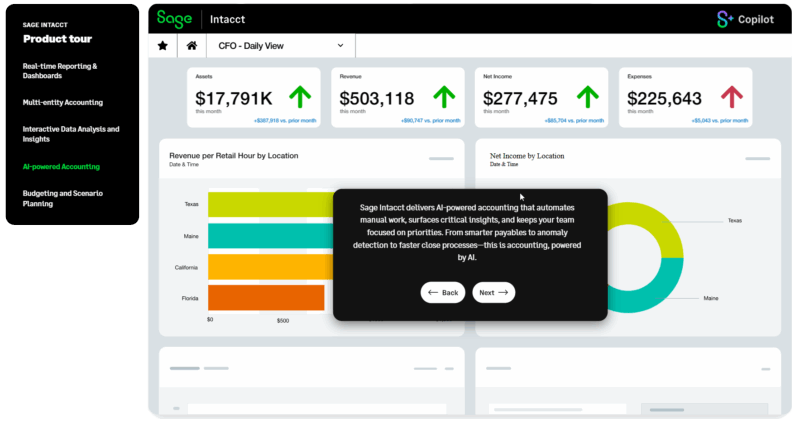Click the Maine bar in revenue chart
The image size is (800, 423).
click(x=270, y=236)
